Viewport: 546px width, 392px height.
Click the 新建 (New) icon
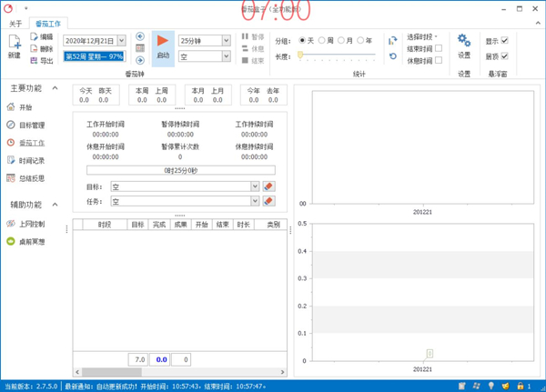pos(15,43)
